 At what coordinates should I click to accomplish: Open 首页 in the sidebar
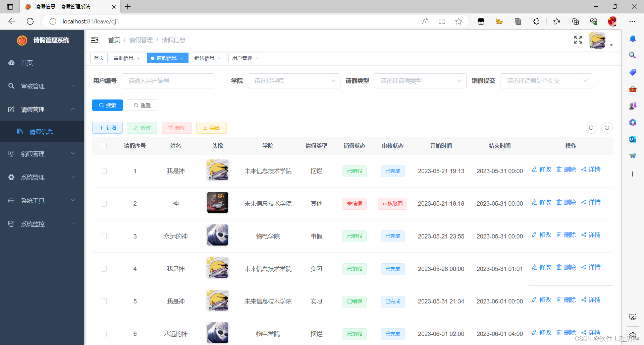[42, 63]
